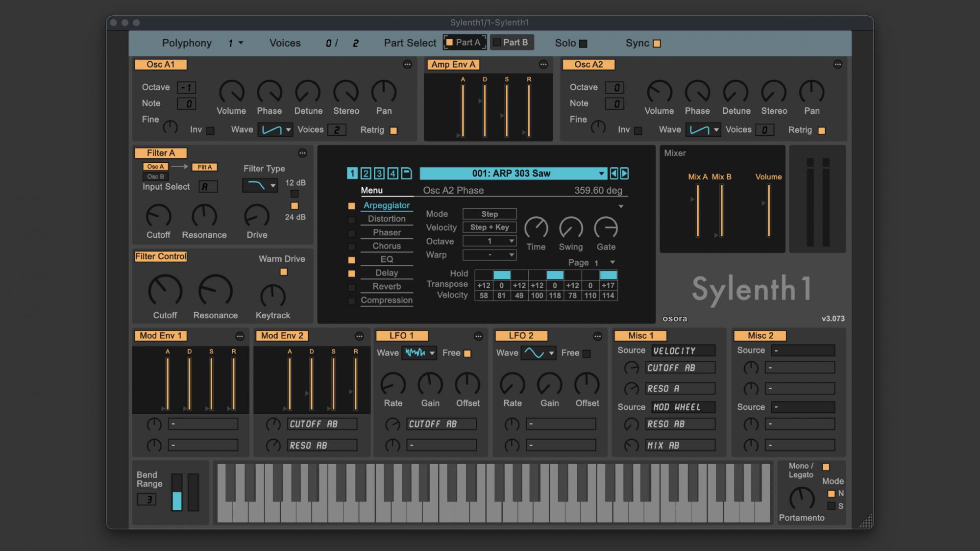Click the Osc A1 Octave value field
Screen dimensions: 980x551
187,88
